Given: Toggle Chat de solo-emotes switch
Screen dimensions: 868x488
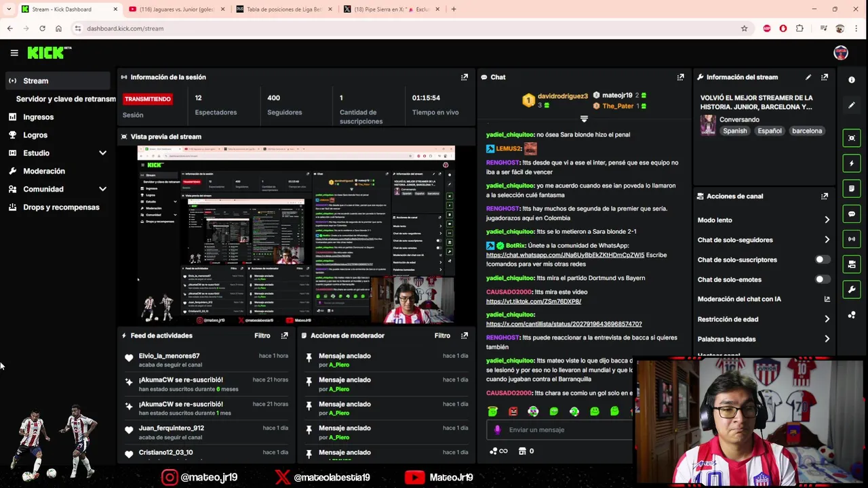Looking at the screenshot, I should (x=822, y=279).
